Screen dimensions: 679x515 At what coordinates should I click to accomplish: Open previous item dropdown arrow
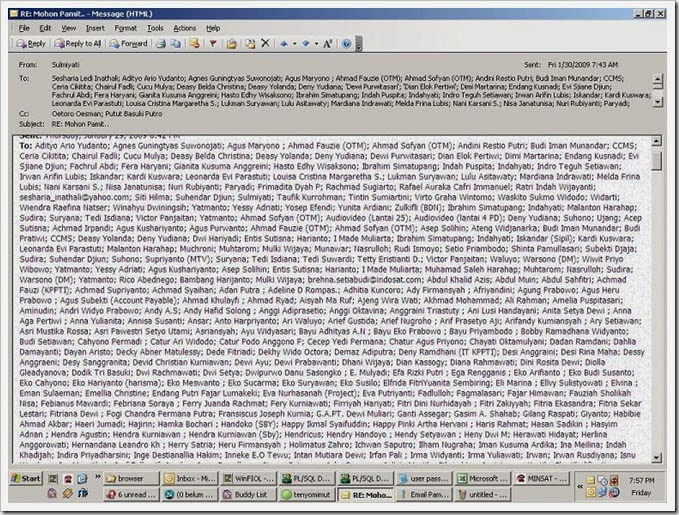[294, 43]
